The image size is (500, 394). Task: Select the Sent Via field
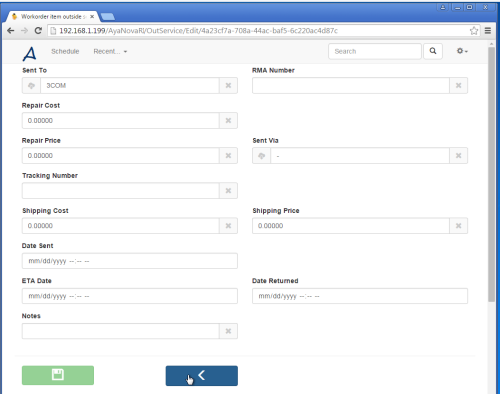coord(360,156)
